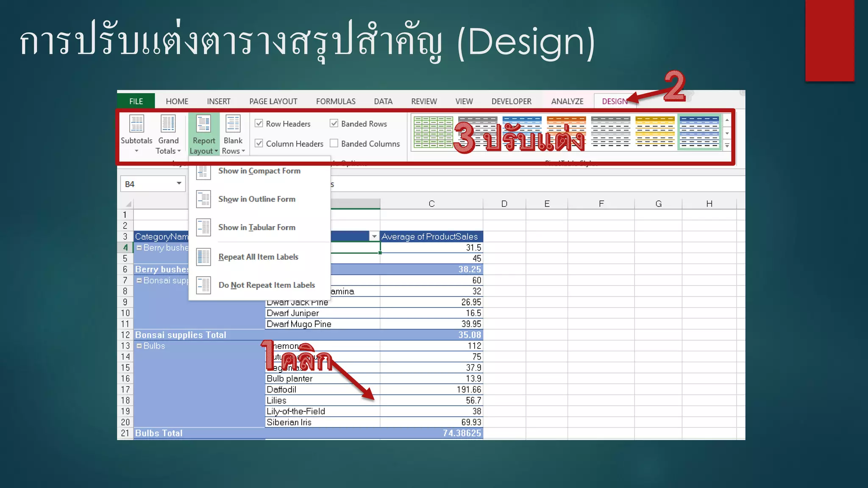Screen dimensions: 868x488
Task: Click the Daffodil cell
Action: [322, 390]
